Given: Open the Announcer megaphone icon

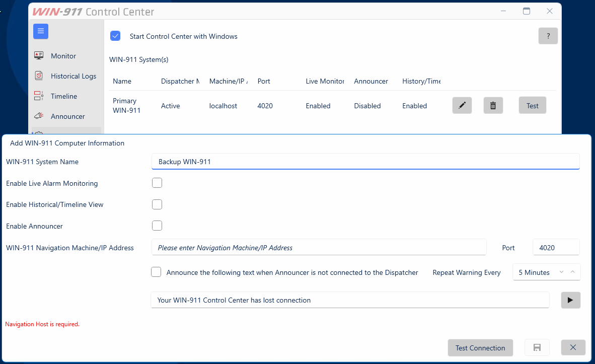Looking at the screenshot, I should (x=39, y=116).
